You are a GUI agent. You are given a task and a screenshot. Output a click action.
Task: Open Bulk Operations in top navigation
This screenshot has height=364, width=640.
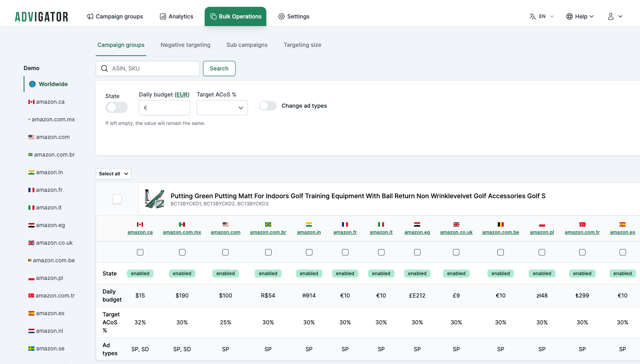point(235,16)
